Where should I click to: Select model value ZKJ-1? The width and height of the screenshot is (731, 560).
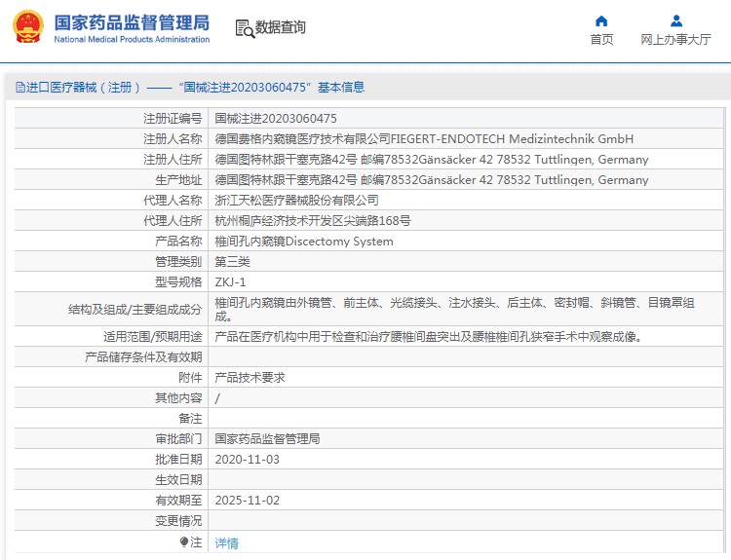(x=230, y=282)
